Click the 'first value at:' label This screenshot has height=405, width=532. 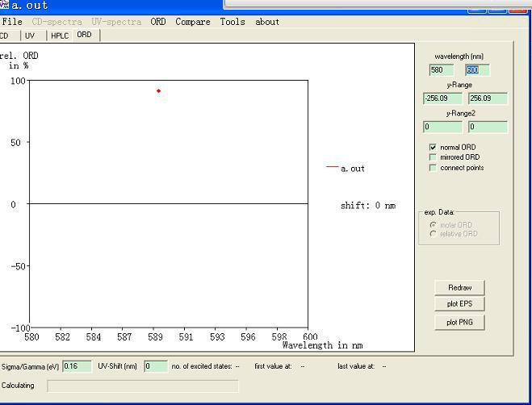pos(273,366)
